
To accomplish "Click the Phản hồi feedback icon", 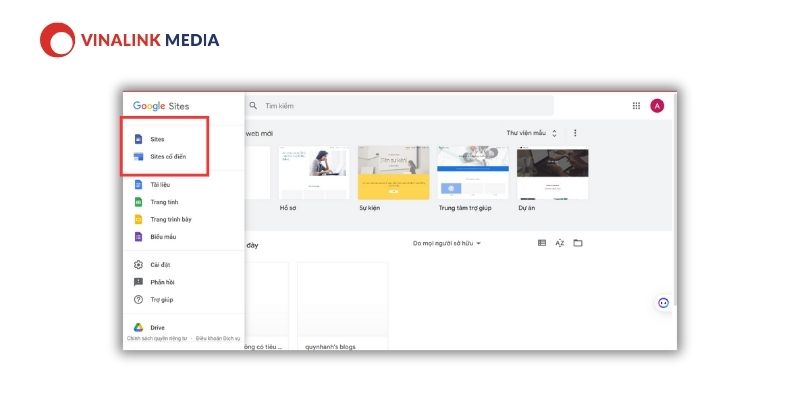I will click(x=138, y=282).
